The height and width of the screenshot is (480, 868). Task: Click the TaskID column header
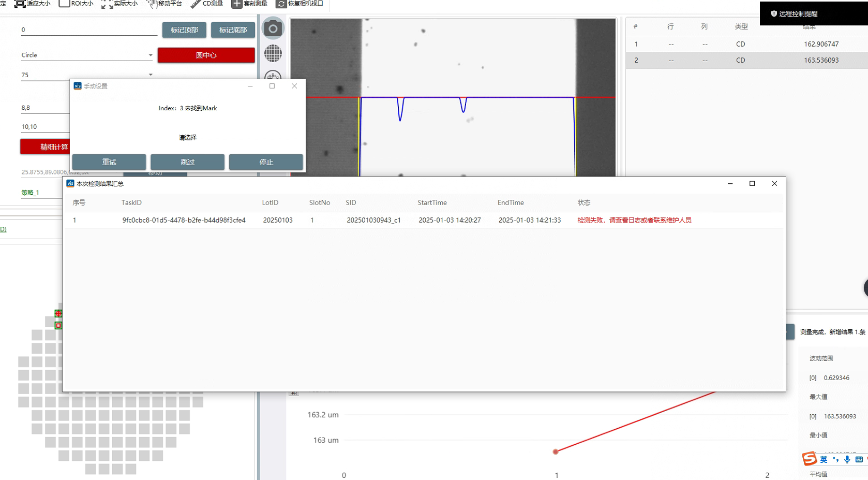coord(131,202)
